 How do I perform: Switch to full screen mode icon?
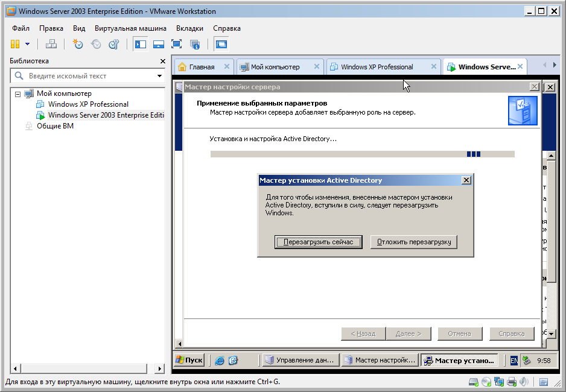pyautogui.click(x=177, y=44)
